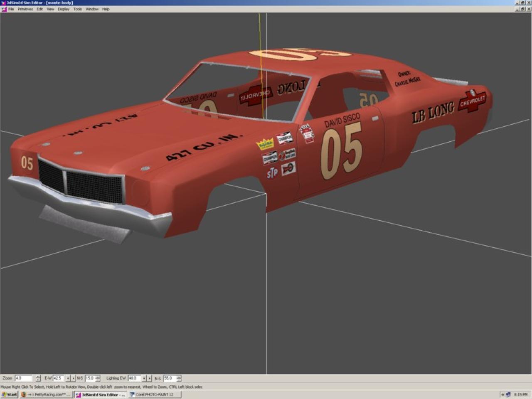Click the N-S rotation spinner arrows
Screen dimensions: 532x399
tap(98, 378)
